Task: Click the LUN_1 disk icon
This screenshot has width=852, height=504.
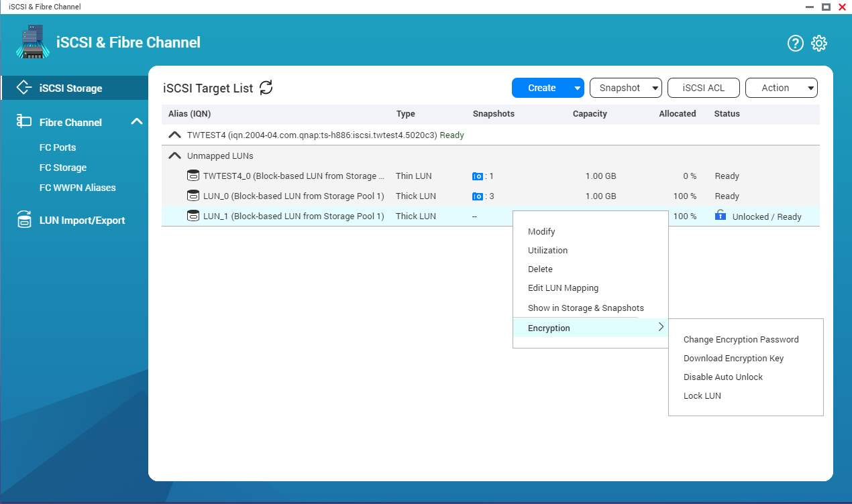Action: pos(193,216)
